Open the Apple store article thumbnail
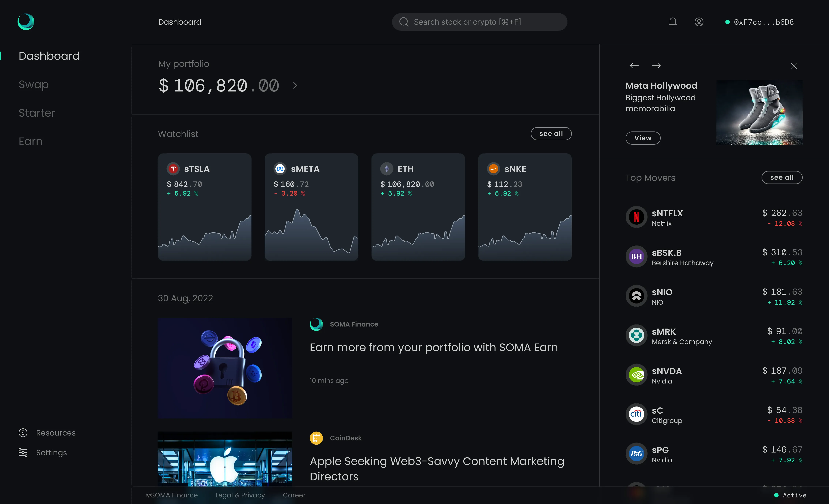829x504 pixels. point(225,459)
